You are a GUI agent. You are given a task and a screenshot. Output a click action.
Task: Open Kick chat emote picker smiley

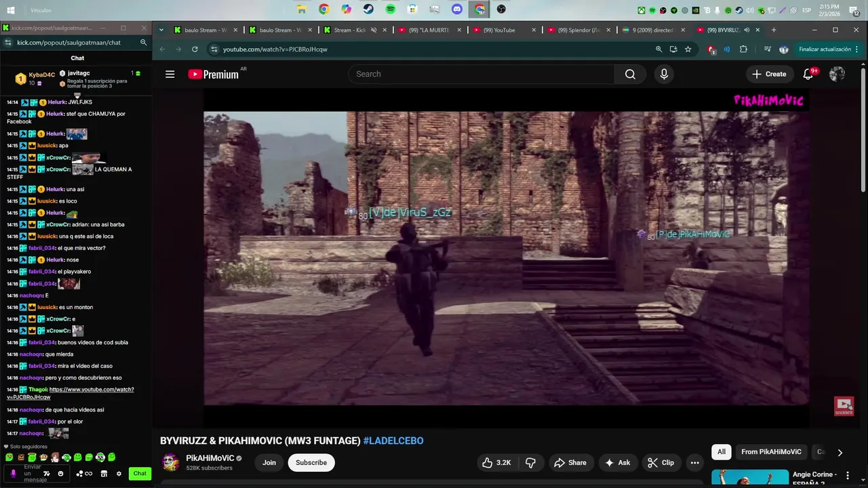tap(60, 474)
